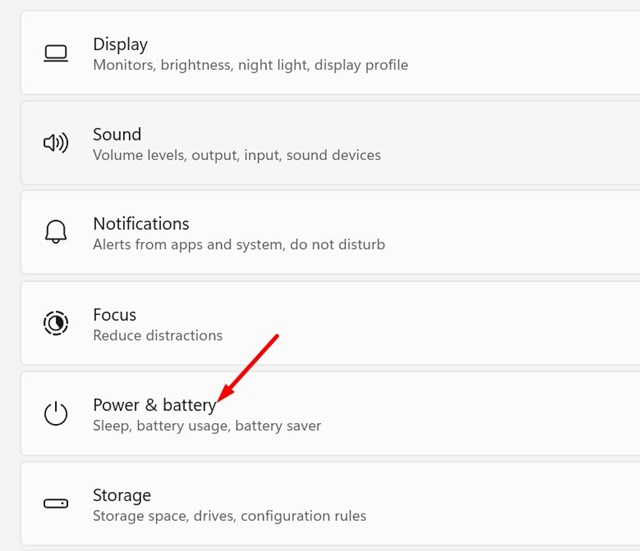Screen dimensions: 640x551
Task: Select the Power & battery title
Action: coord(154,405)
